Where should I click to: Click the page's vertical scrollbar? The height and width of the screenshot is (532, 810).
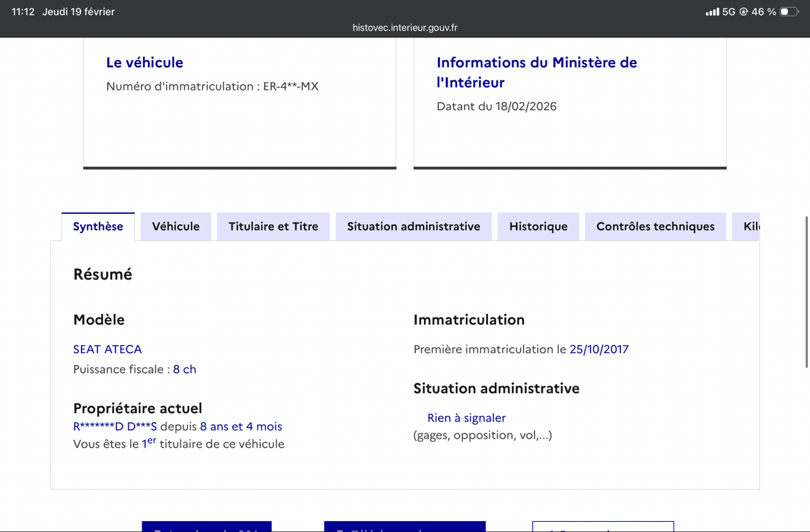(807, 292)
